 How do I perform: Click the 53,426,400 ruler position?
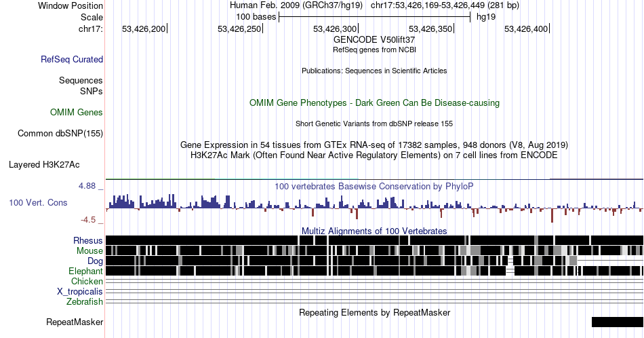(x=526, y=29)
